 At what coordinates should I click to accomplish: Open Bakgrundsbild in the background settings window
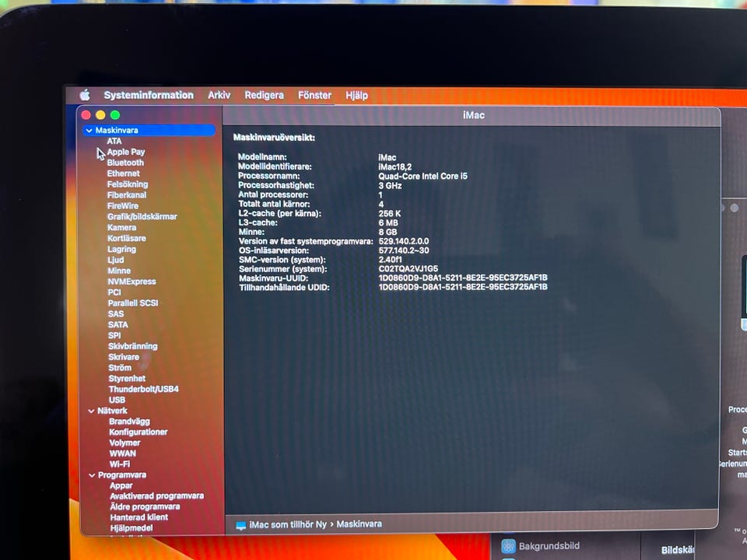(x=549, y=546)
